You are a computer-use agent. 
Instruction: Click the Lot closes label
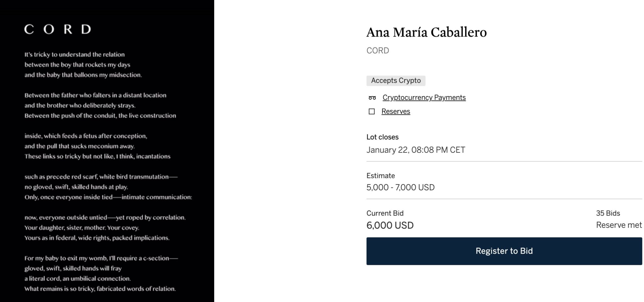[382, 137]
